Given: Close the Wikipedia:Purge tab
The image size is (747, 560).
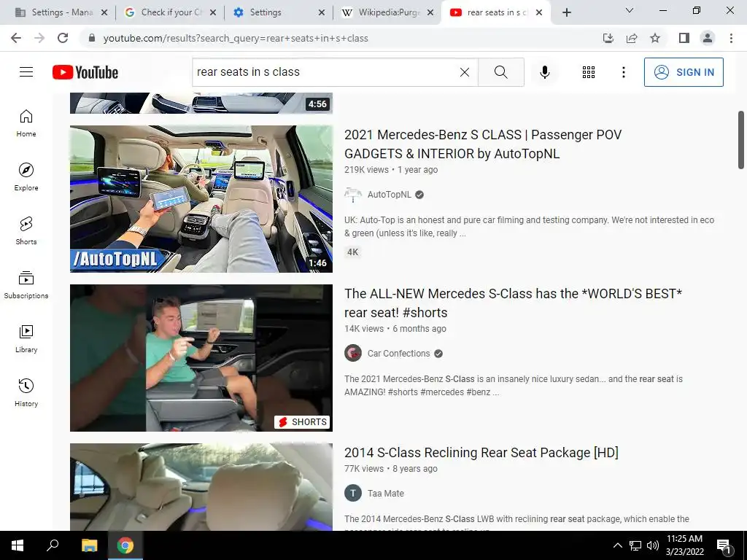Looking at the screenshot, I should [x=430, y=12].
